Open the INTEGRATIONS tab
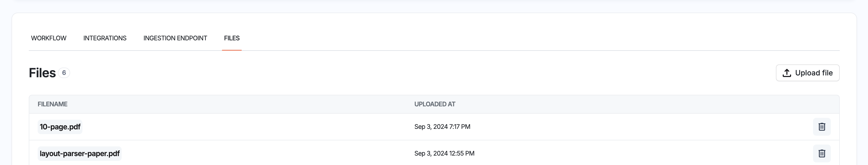This screenshot has width=868, height=165. (x=105, y=38)
